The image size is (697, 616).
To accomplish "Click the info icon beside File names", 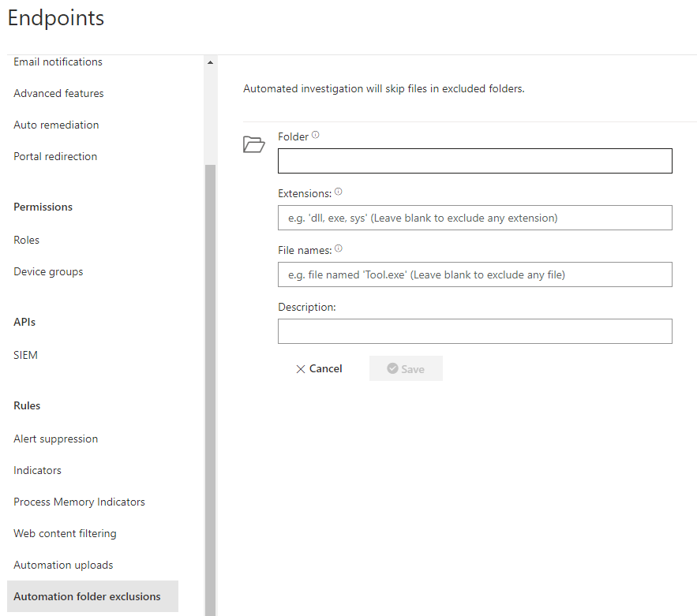I will [x=338, y=246].
